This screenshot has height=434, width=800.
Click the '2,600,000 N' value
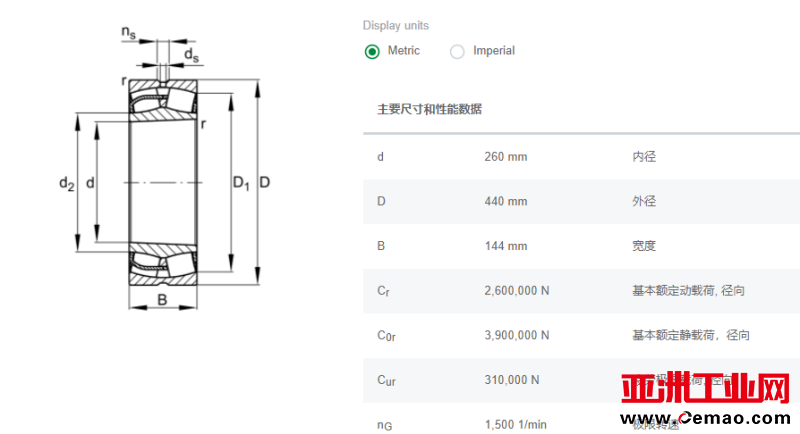click(517, 291)
